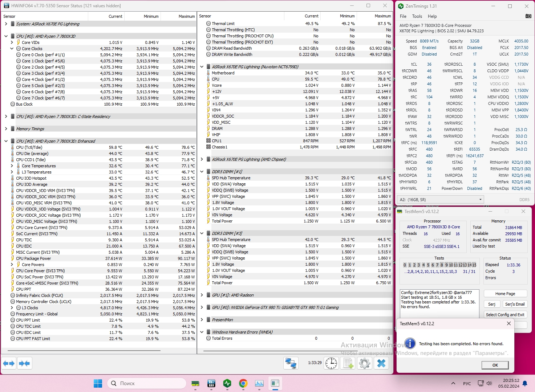Collapse the Core Clocks row
The image size is (535, 392).
tap(12, 49)
